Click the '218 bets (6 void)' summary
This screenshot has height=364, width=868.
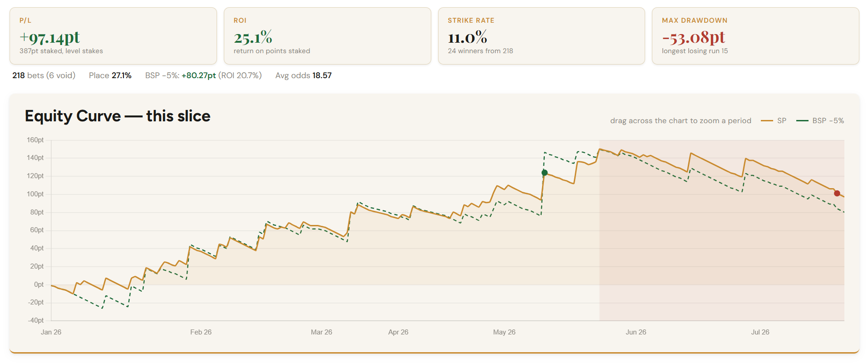[44, 75]
